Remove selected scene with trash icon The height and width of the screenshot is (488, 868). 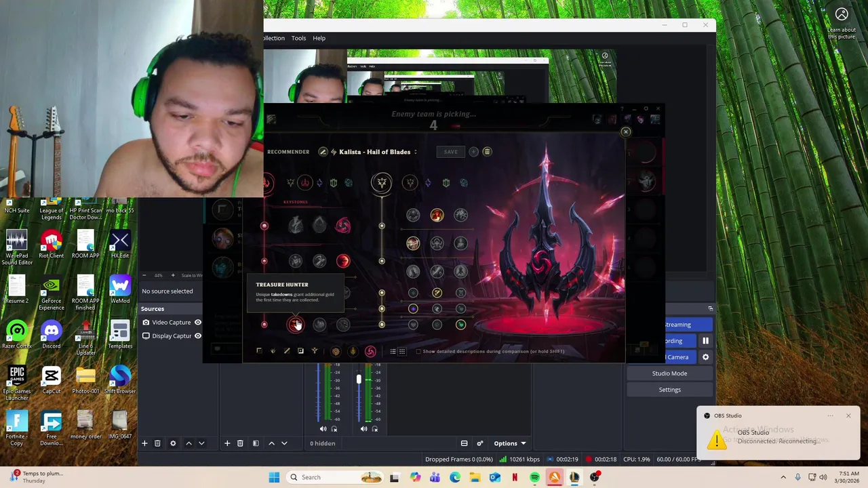coord(240,443)
